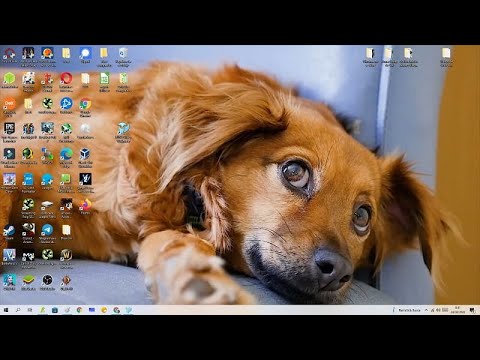Open the Epic Games Launcher shortcut
This screenshot has width=480, height=360.
(9, 129)
